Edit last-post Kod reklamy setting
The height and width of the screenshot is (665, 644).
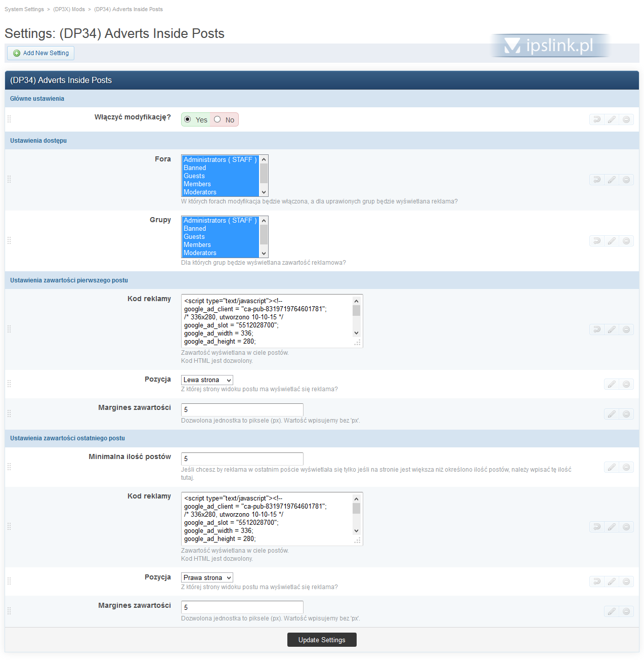pyautogui.click(x=612, y=527)
